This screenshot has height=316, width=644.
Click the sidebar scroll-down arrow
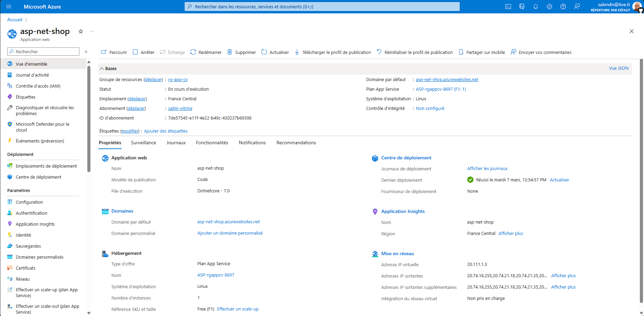click(x=89, y=313)
